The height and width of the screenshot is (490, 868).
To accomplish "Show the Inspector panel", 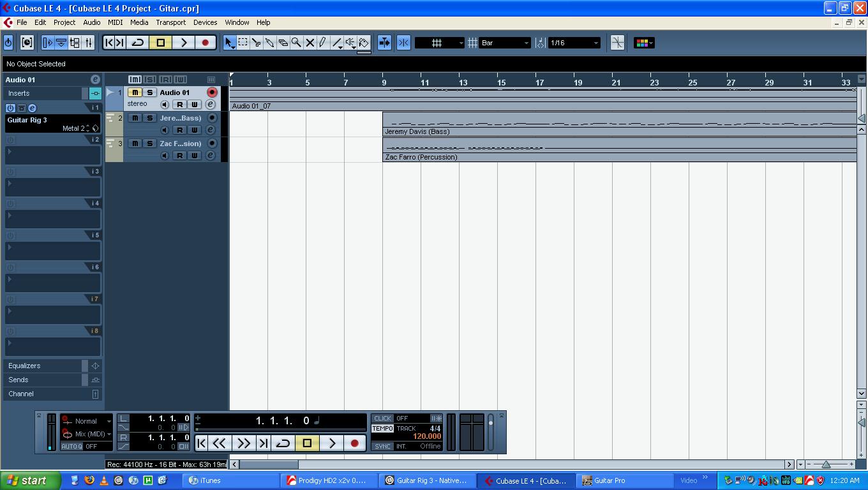I will pyautogui.click(x=48, y=43).
